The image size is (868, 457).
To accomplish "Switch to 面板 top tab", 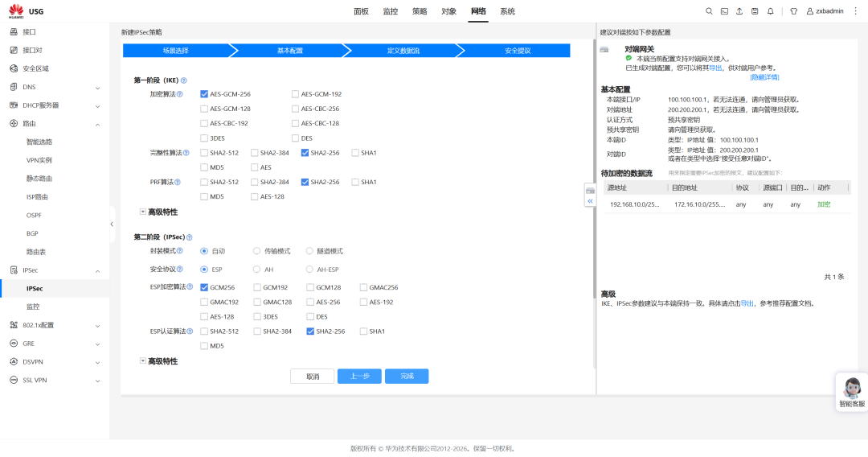I will 361,11.
